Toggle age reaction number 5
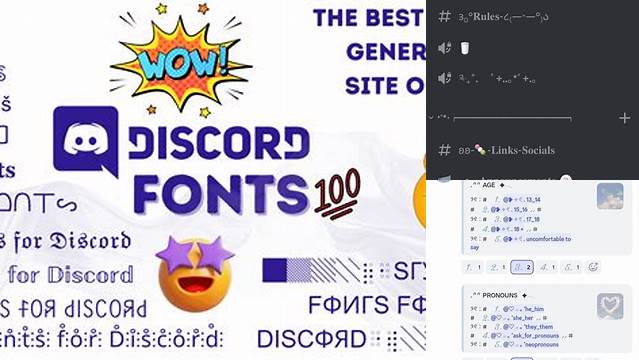 click(x=571, y=267)
